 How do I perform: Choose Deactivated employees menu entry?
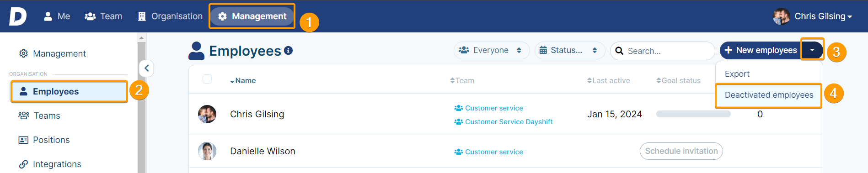pos(769,95)
